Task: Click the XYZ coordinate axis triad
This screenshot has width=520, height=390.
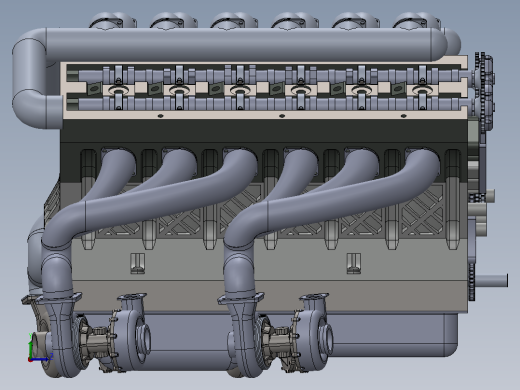Action: pos(40,347)
